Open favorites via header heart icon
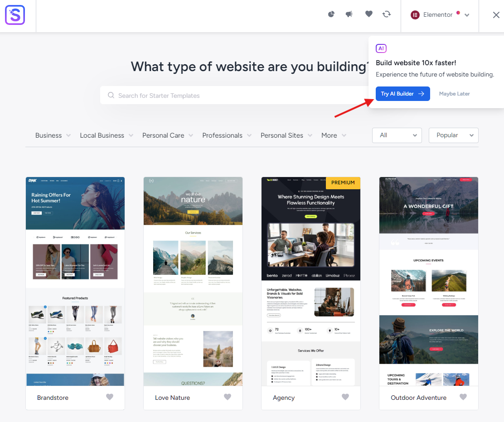This screenshot has width=504, height=422. click(369, 14)
